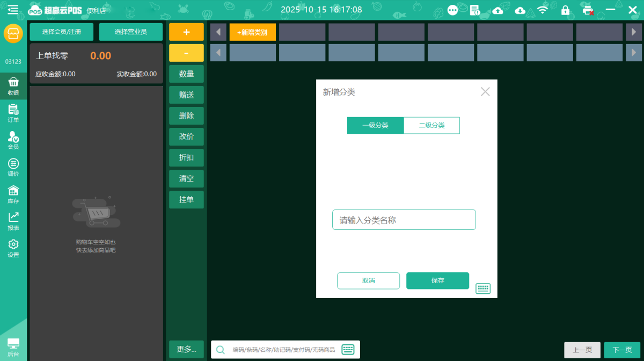
Task: Switch to 会员 member management in sidebar
Action: 13,140
